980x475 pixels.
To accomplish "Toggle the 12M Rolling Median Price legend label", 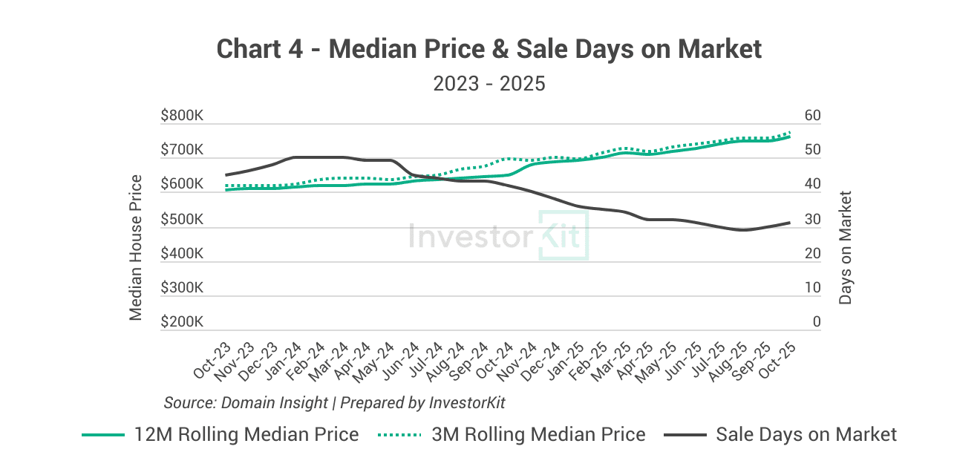I will [x=246, y=435].
